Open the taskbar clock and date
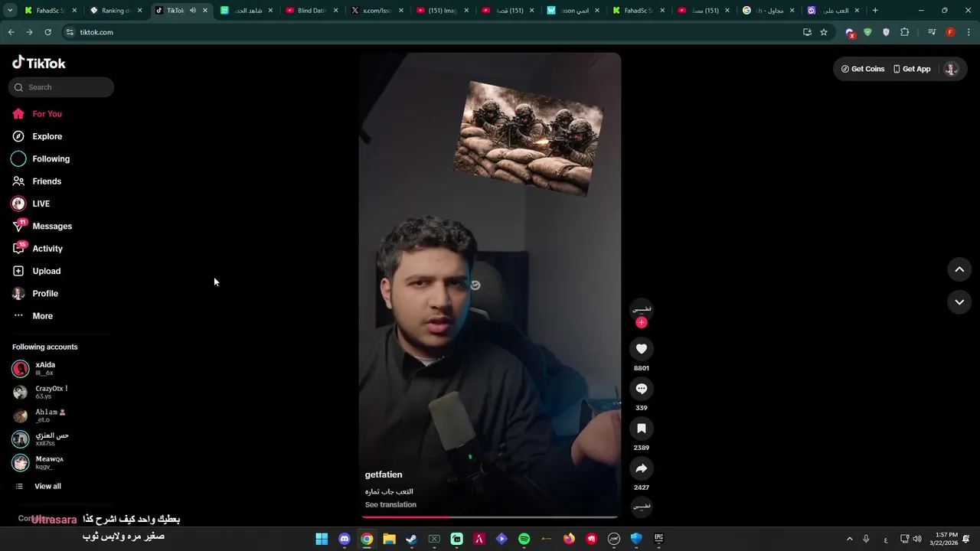The height and width of the screenshot is (551, 980). [x=943, y=539]
